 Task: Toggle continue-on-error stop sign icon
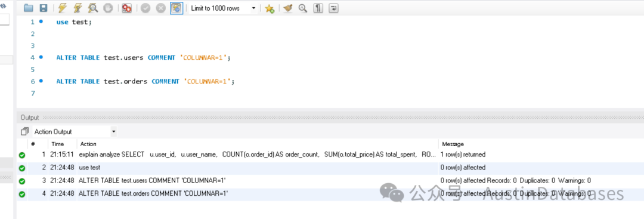pos(126,8)
